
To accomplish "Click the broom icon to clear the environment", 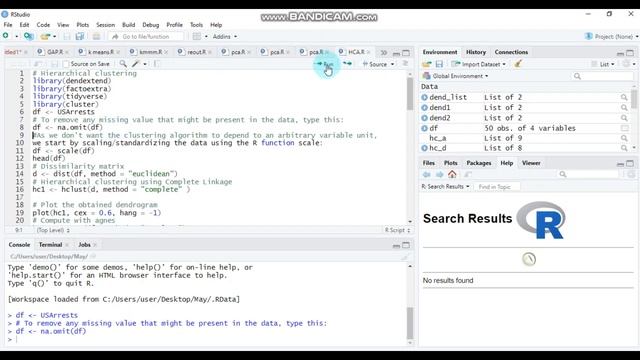I will click(x=518, y=64).
